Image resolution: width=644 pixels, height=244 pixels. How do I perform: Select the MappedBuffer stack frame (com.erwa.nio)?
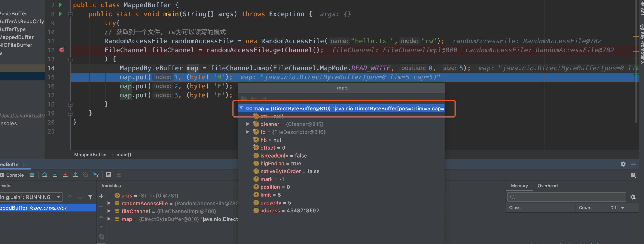point(48,207)
